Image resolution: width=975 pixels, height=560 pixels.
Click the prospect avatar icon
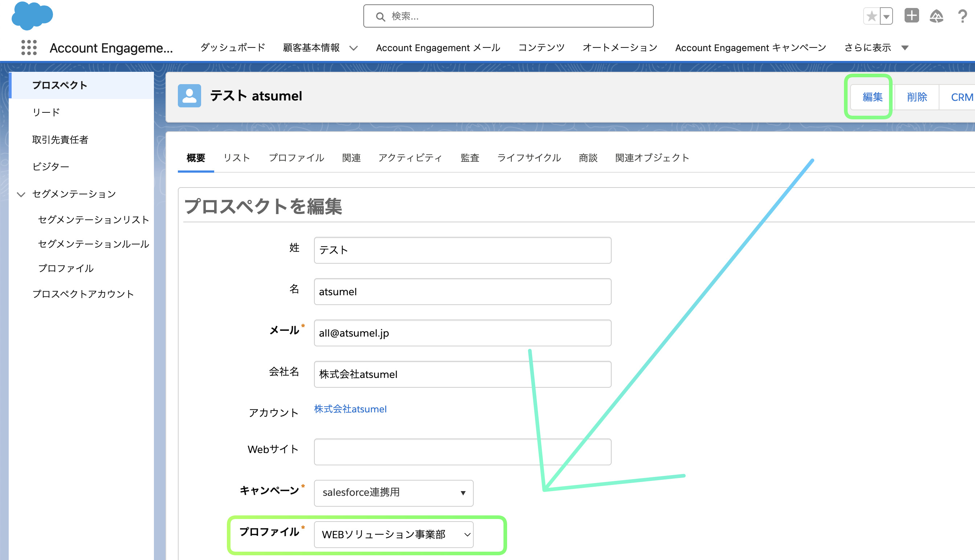coord(189,96)
